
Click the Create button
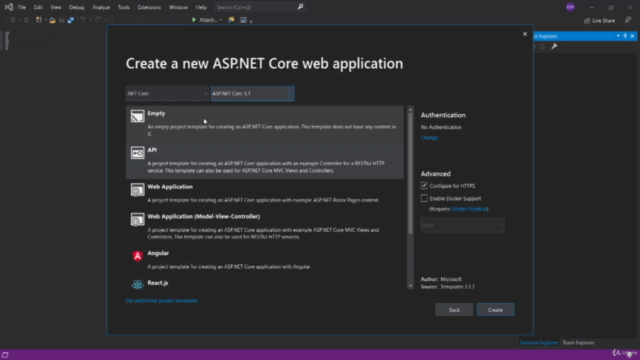(496, 310)
